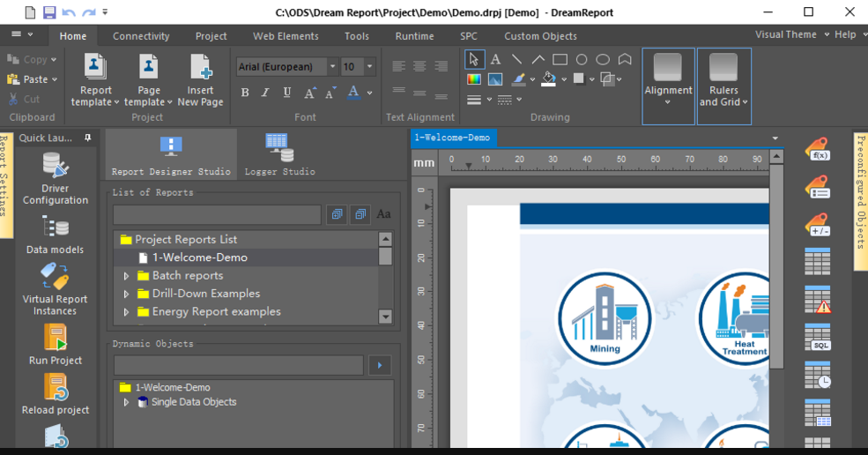Click the Redo arrow in the title bar
This screenshot has height=455, width=868.
coord(89,12)
